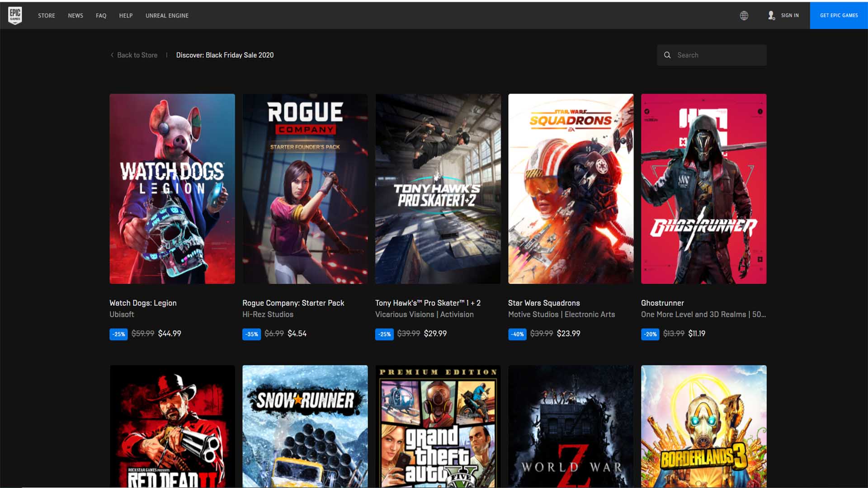Click the struck-through $6.99 price
Image resolution: width=868 pixels, height=488 pixels.
coord(274,333)
